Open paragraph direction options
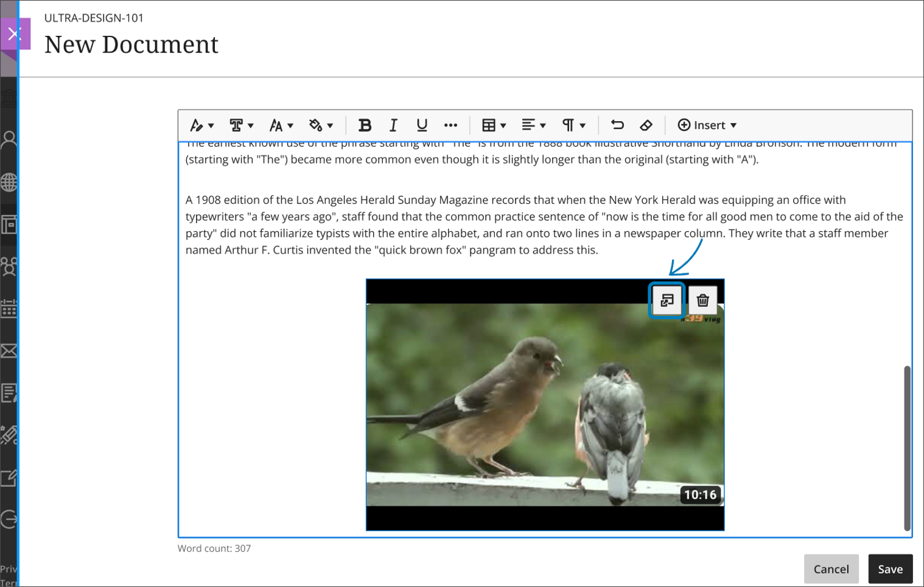The image size is (924, 587). tap(573, 125)
